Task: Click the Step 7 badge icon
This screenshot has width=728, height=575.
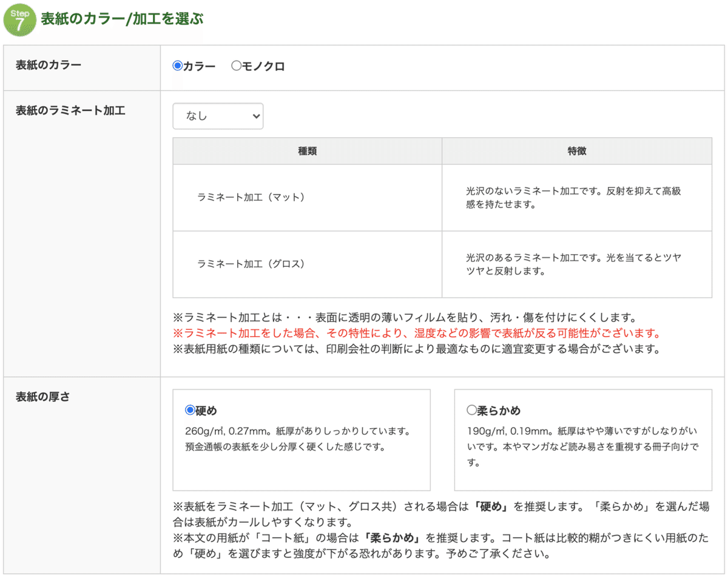Action: coord(19,19)
